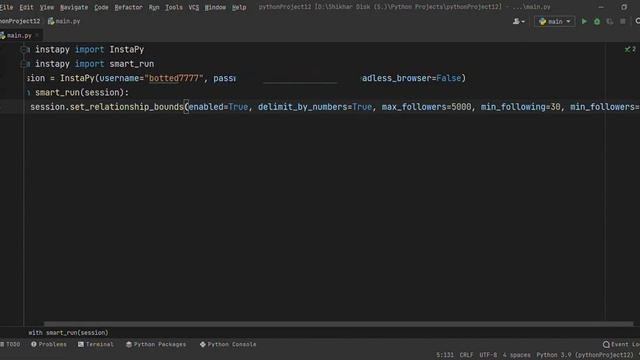Open the Event Log panel
The image size is (640, 360).
tap(621, 344)
